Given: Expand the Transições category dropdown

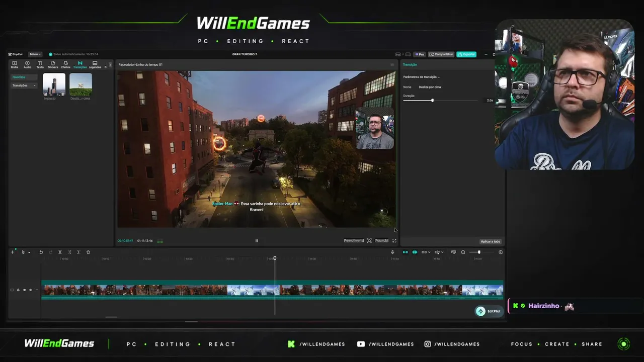Looking at the screenshot, I should click(24, 85).
